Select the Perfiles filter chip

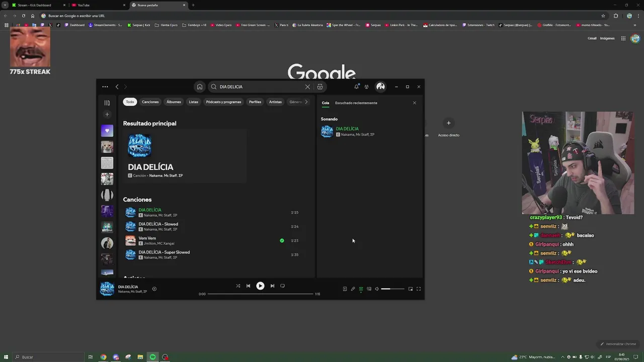[255, 102]
